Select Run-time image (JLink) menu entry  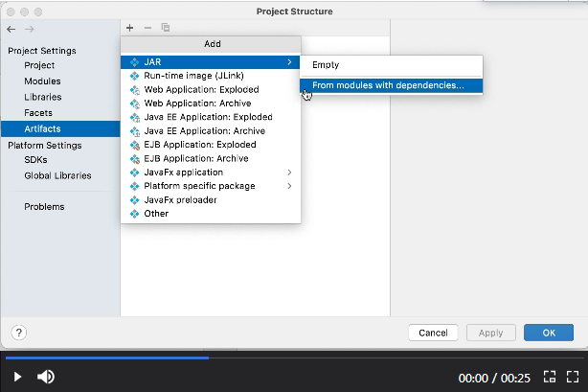211,76
